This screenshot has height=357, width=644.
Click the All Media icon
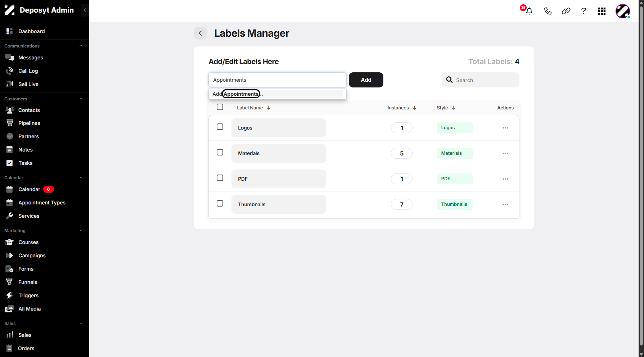tap(10, 309)
